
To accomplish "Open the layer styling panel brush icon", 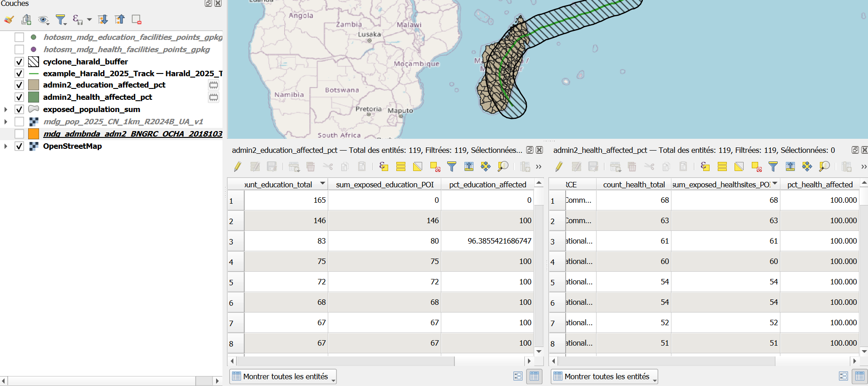I will (9, 20).
